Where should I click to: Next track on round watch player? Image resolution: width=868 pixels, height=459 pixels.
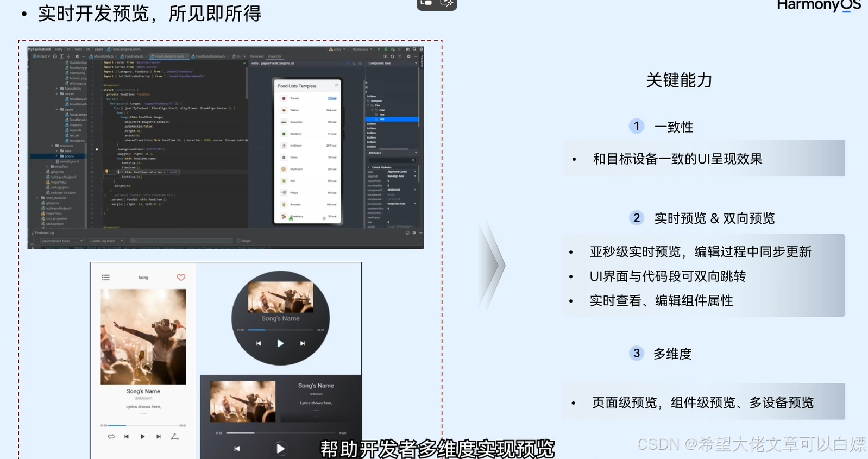(x=303, y=343)
